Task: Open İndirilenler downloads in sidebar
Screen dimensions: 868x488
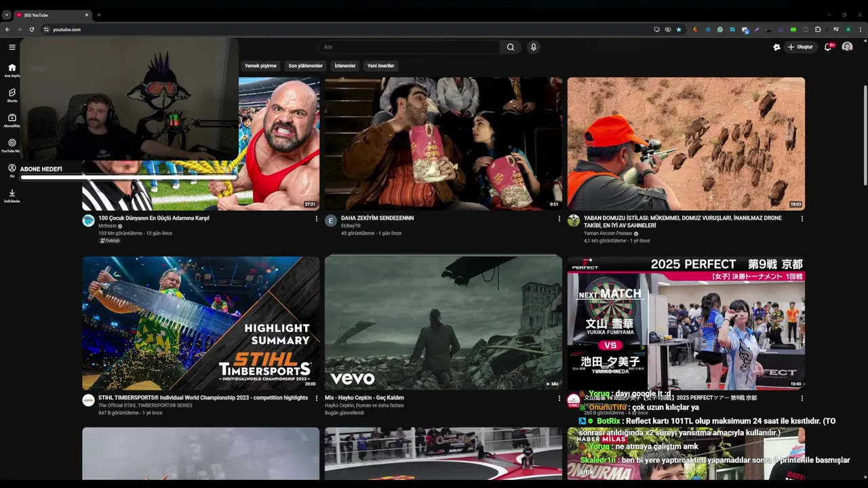Action: 12,195
